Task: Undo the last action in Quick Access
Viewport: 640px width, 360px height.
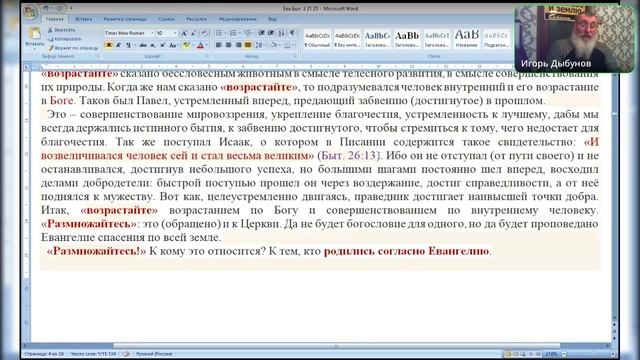Action: tap(46, 8)
